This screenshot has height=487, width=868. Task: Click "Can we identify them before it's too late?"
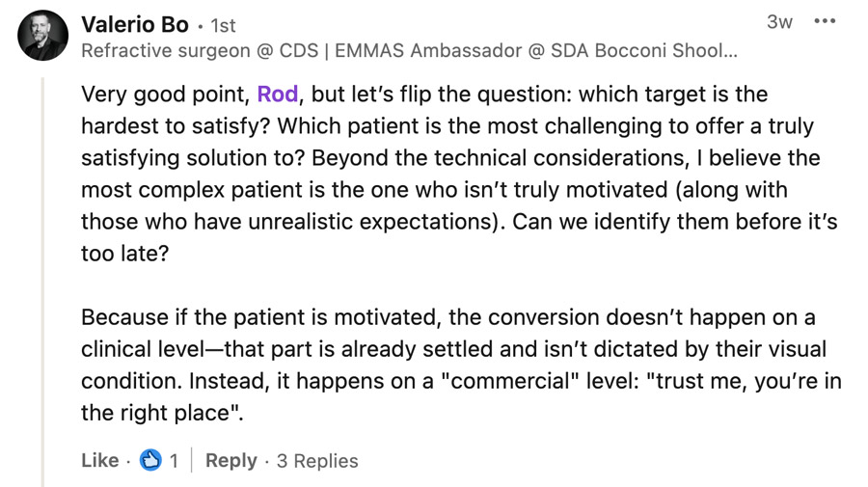[675, 222]
